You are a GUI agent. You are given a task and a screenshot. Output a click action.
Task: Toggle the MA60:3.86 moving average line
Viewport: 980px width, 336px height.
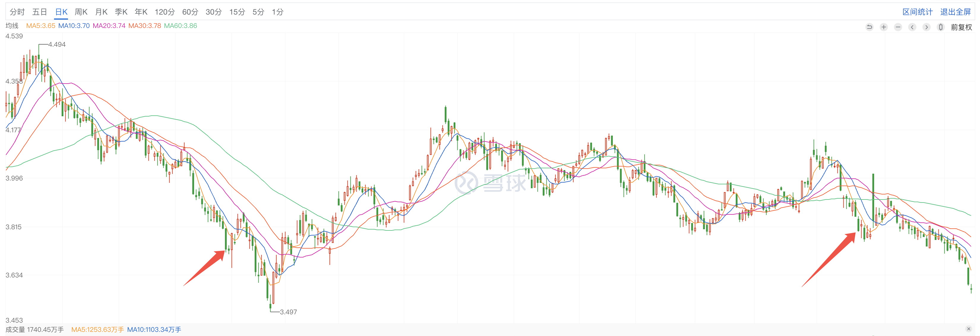click(180, 26)
